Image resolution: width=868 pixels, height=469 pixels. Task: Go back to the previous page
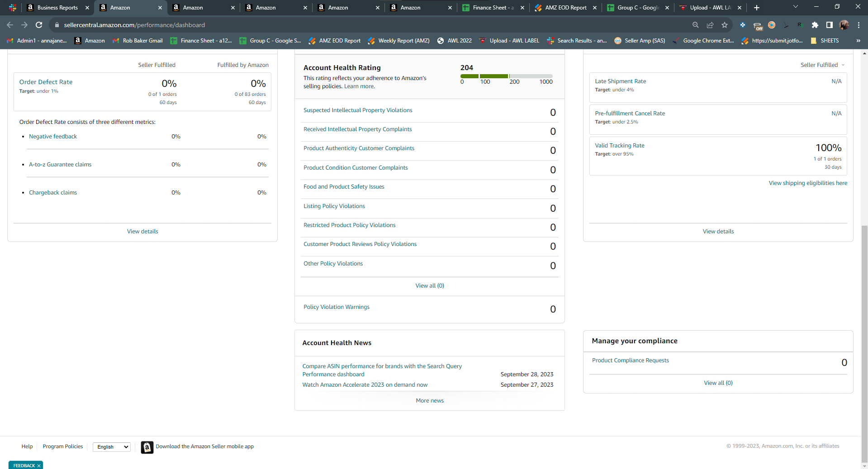tap(10, 25)
